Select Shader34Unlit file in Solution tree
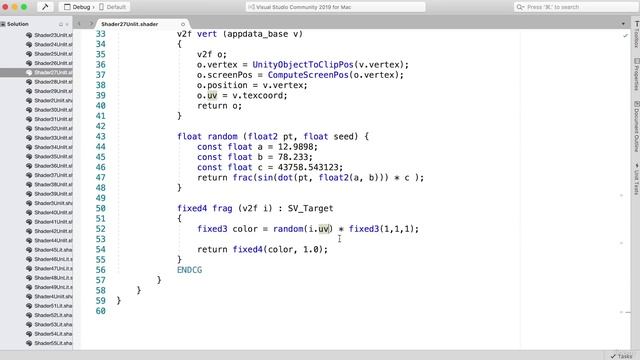 pos(49,147)
